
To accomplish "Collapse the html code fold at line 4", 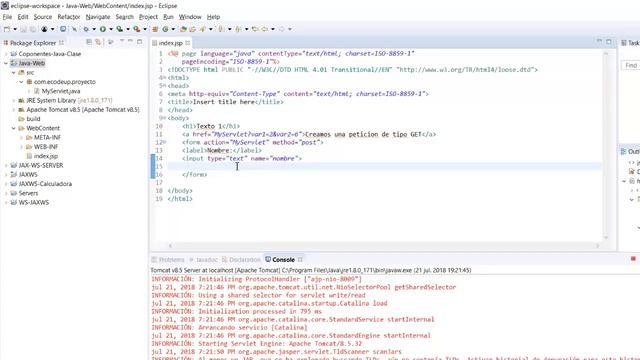I will pyautogui.click(x=164, y=78).
